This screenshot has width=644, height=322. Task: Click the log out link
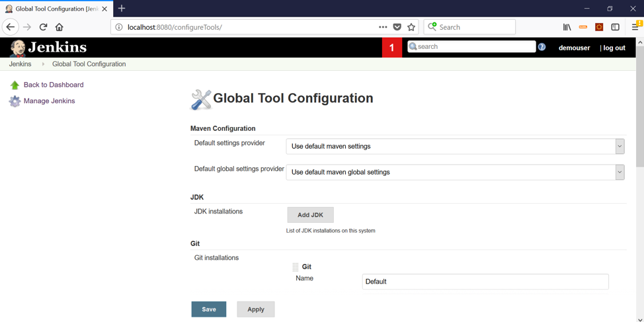[614, 48]
